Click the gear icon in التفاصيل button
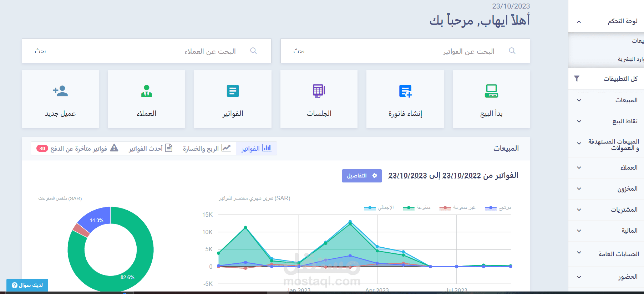The width and height of the screenshot is (644, 294). pyautogui.click(x=375, y=176)
